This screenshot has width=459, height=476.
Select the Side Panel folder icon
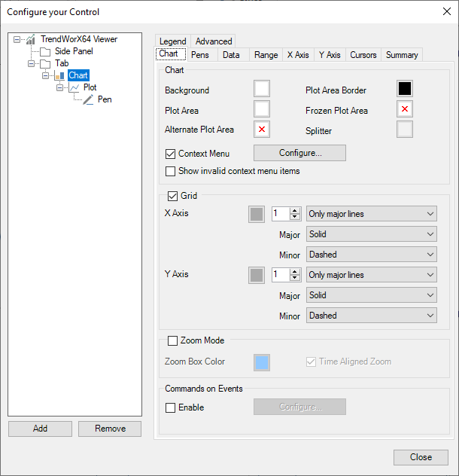[x=45, y=51]
